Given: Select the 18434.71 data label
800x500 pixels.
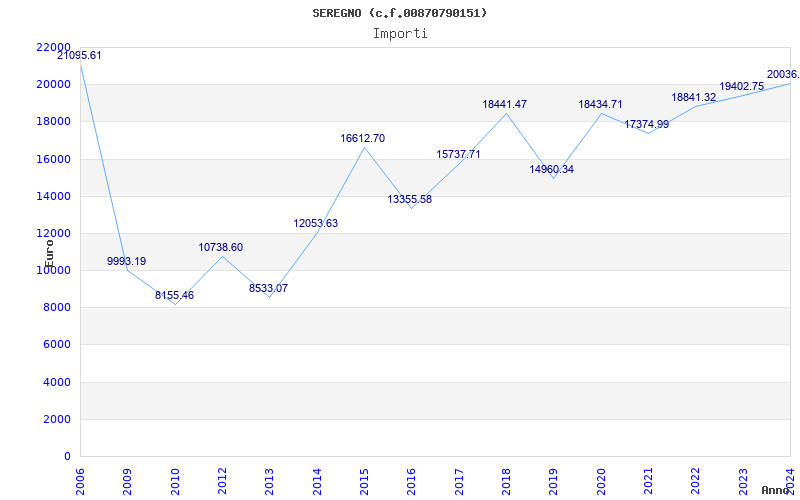Looking at the screenshot, I should pyautogui.click(x=600, y=104).
